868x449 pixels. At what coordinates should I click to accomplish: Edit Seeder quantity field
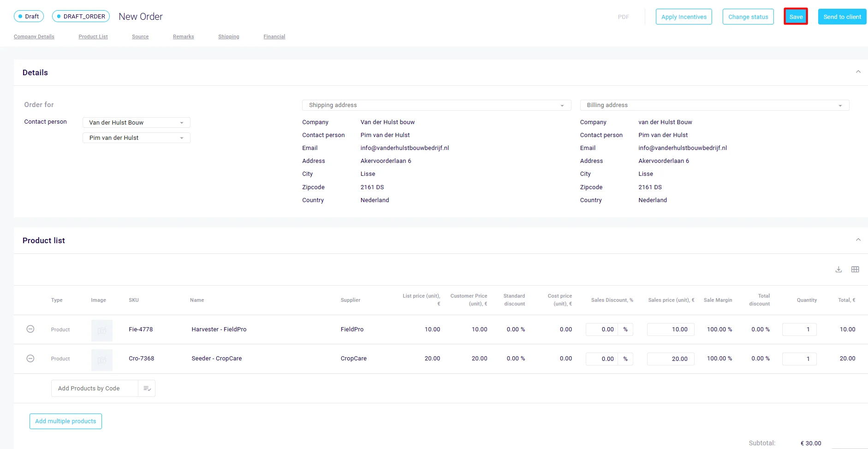coord(799,359)
